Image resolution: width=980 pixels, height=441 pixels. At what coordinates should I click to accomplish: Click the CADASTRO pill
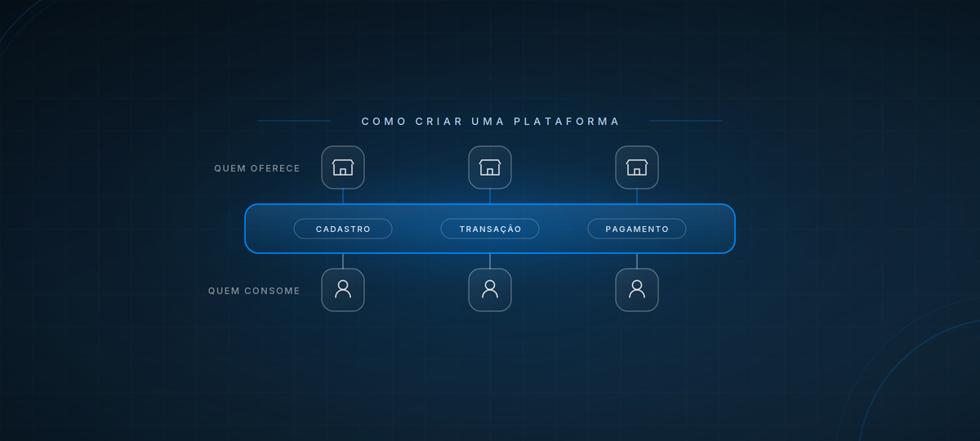coord(343,229)
